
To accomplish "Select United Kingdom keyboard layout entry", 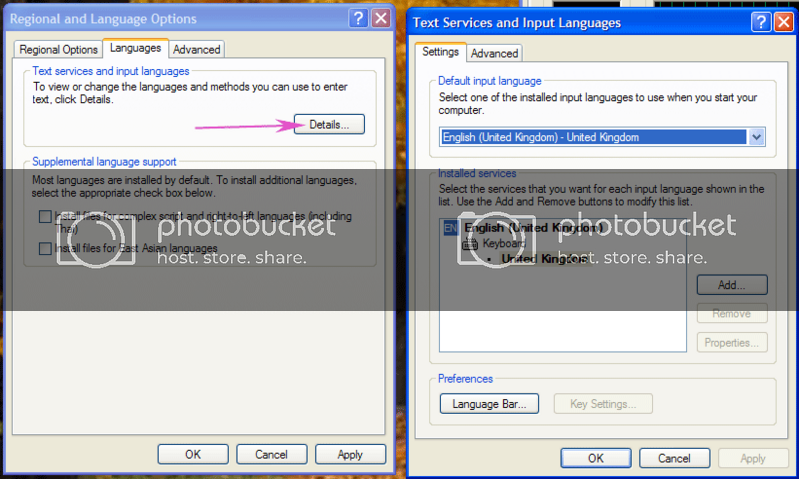I will click(x=544, y=259).
